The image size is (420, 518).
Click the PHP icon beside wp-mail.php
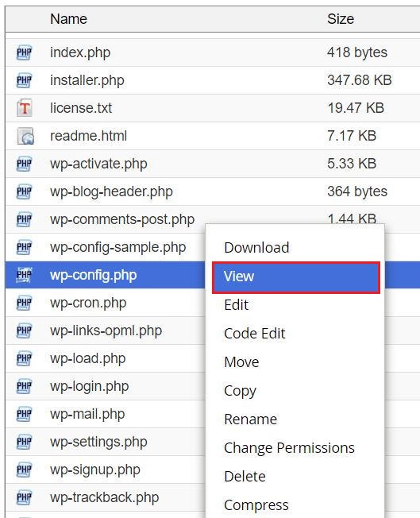(x=24, y=414)
